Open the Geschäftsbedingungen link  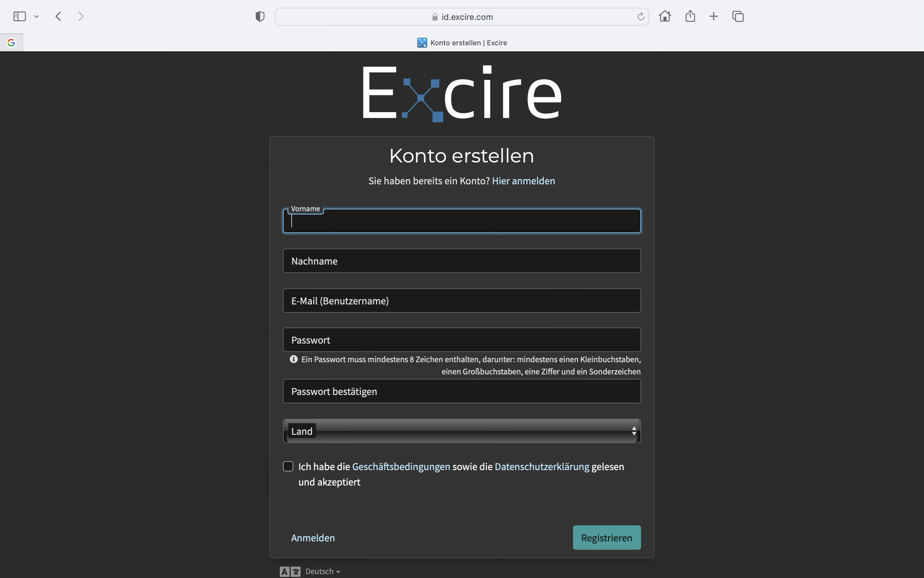tap(401, 467)
